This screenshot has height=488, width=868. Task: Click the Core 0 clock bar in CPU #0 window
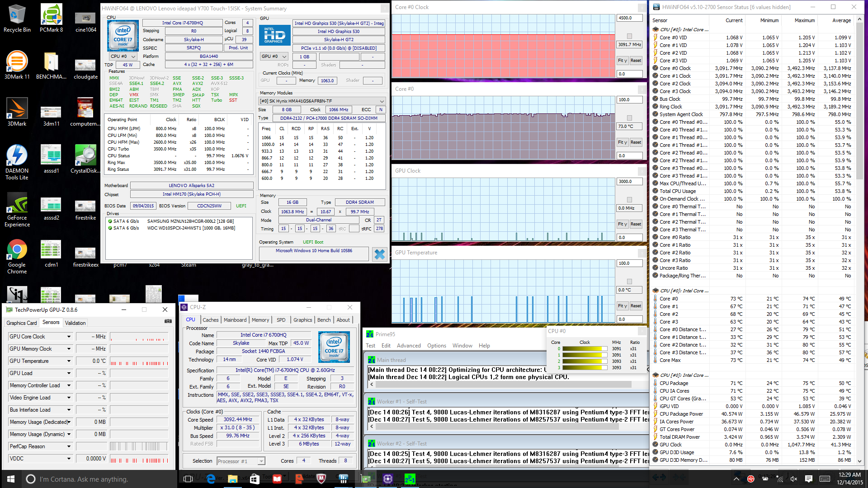(585, 349)
